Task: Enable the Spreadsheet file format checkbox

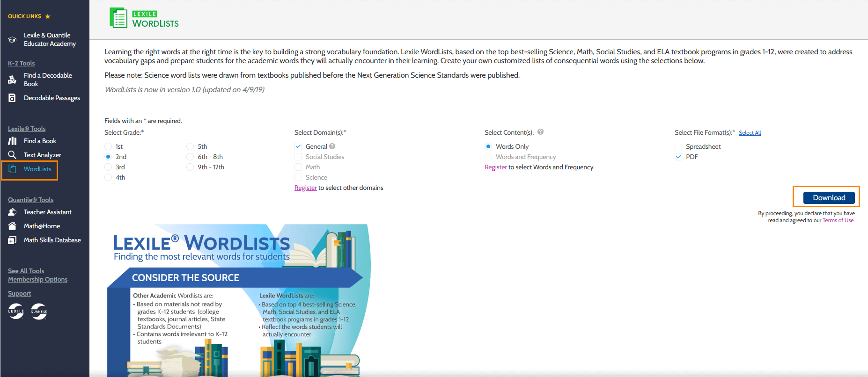Action: tap(678, 146)
